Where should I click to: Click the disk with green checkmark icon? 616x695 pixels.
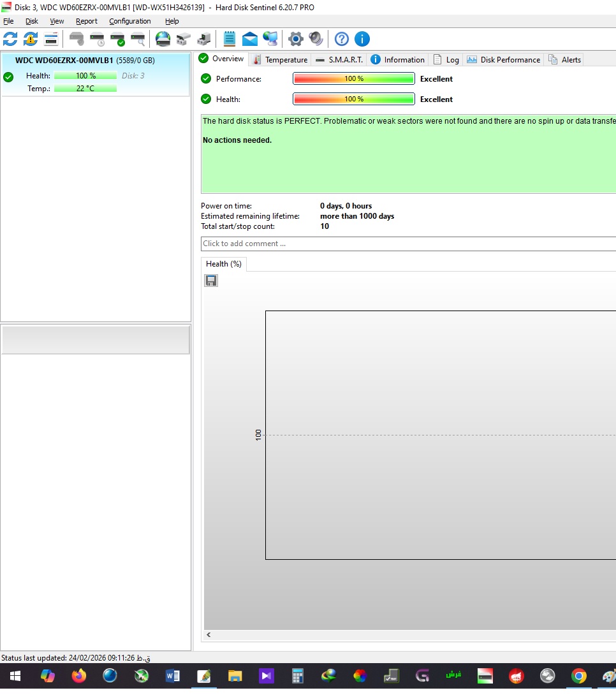pyautogui.click(x=117, y=39)
